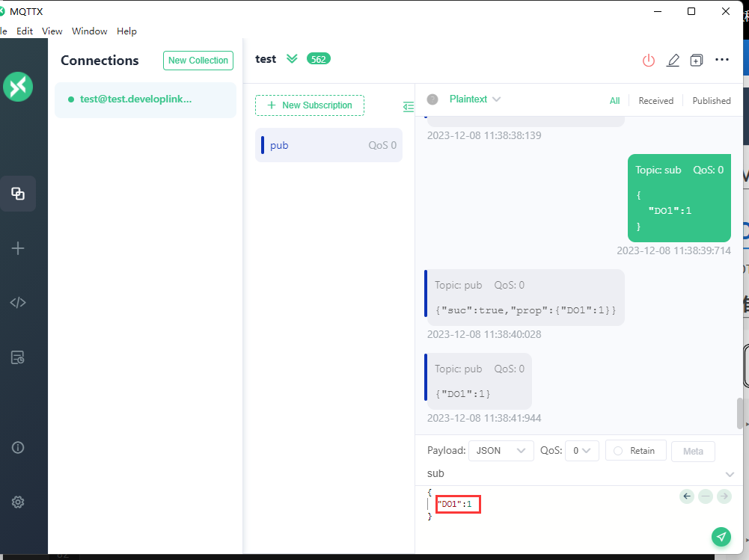This screenshot has width=749, height=560.
Task: Create new connection with plus icon
Action: click(x=18, y=248)
